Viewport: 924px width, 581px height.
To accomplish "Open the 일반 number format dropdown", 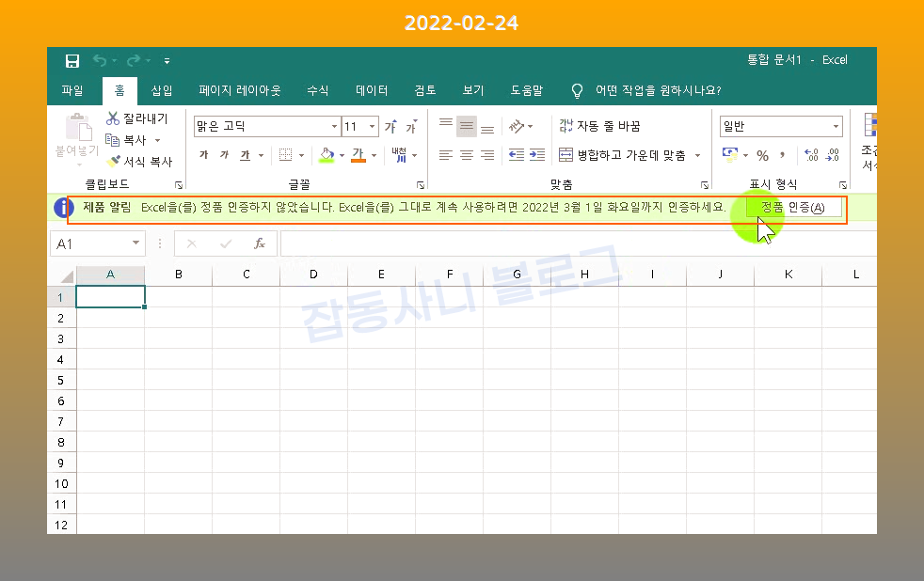I will 836,127.
